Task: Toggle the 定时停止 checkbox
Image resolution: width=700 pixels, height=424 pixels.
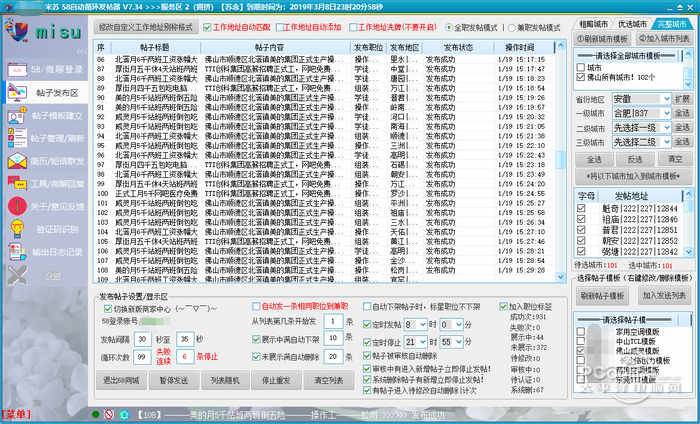Action: [367, 342]
